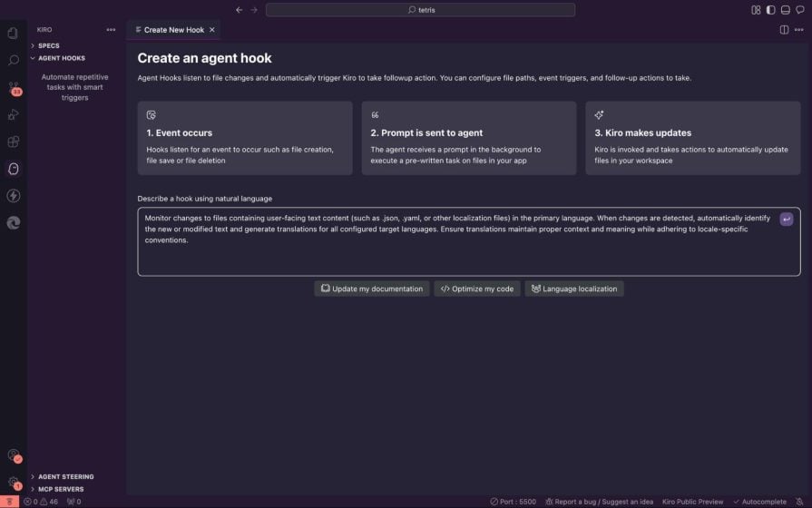This screenshot has height=508, width=812.
Task: Open errors and warnings count in status bar
Action: coord(41,502)
